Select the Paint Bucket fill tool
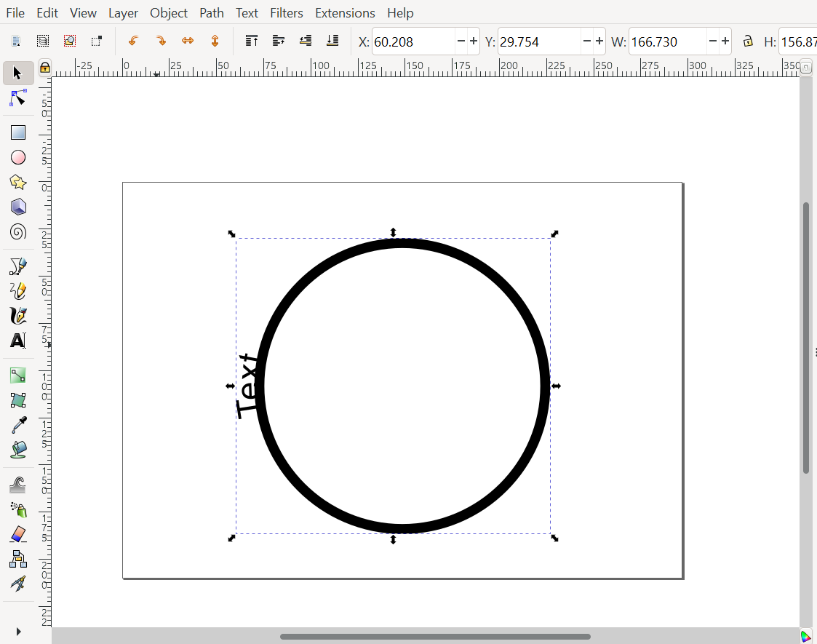817x644 pixels. pyautogui.click(x=17, y=448)
